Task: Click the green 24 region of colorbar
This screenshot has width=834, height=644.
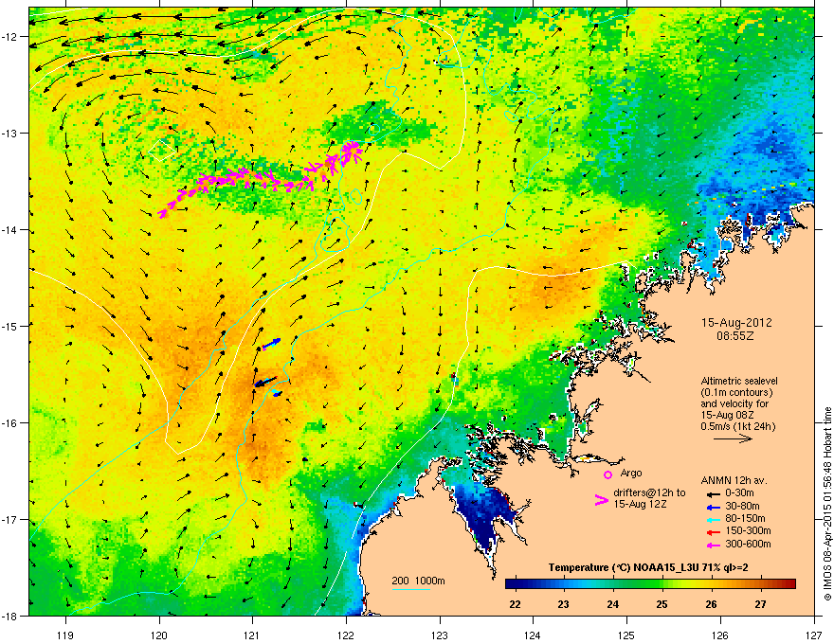Action: (613, 584)
